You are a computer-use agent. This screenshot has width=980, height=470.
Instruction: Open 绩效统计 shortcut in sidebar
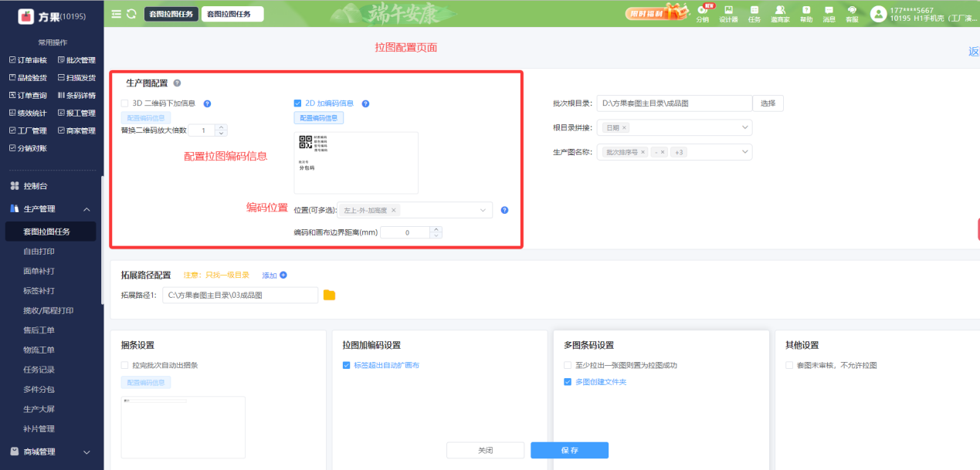[x=28, y=113]
